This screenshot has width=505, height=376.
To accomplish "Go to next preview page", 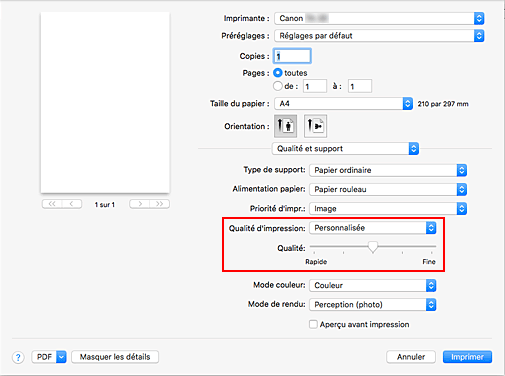I will click(x=140, y=204).
